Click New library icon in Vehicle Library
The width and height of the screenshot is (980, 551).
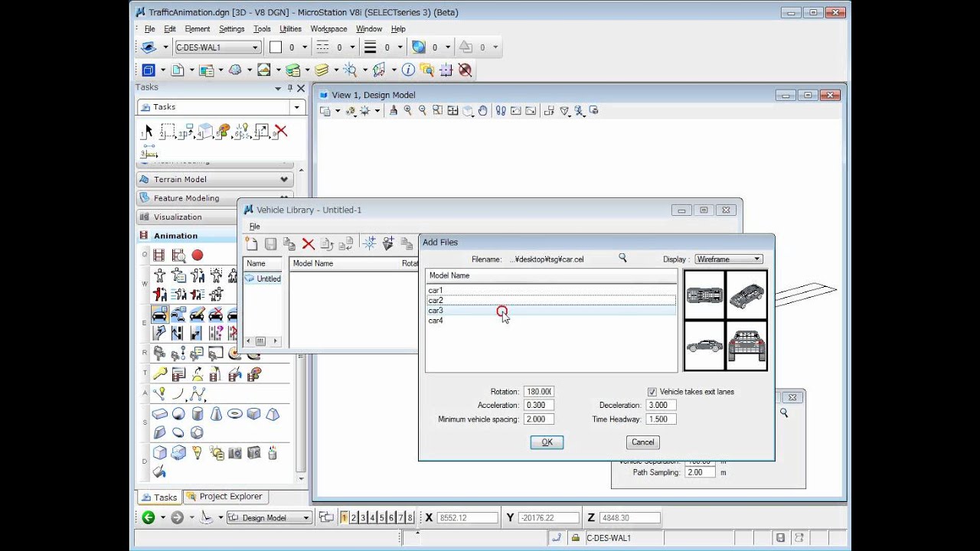pyautogui.click(x=251, y=243)
